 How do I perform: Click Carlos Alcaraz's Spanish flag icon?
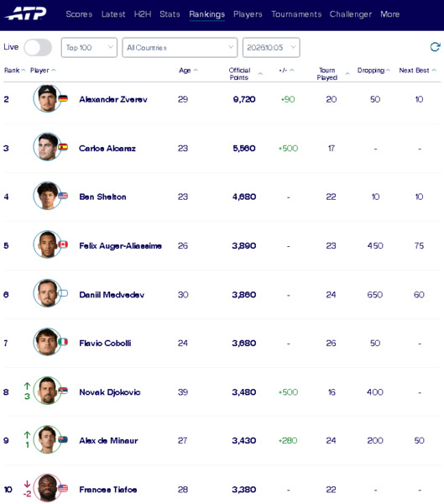click(63, 147)
